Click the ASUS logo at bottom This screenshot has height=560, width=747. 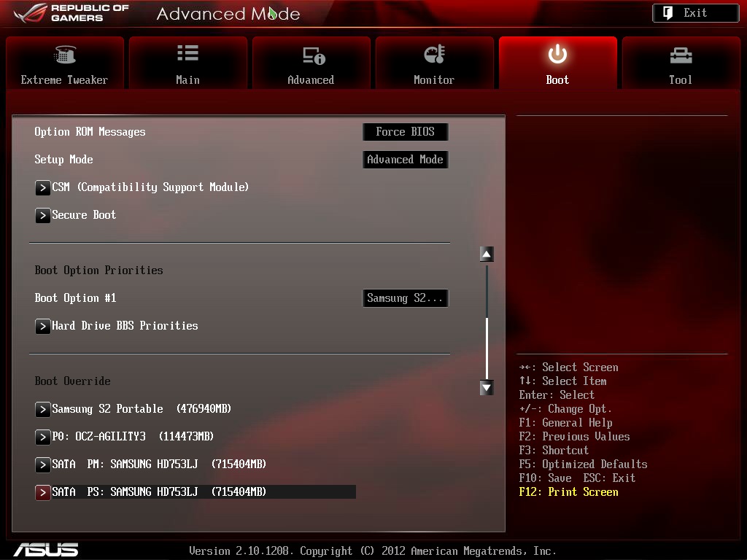click(46, 550)
